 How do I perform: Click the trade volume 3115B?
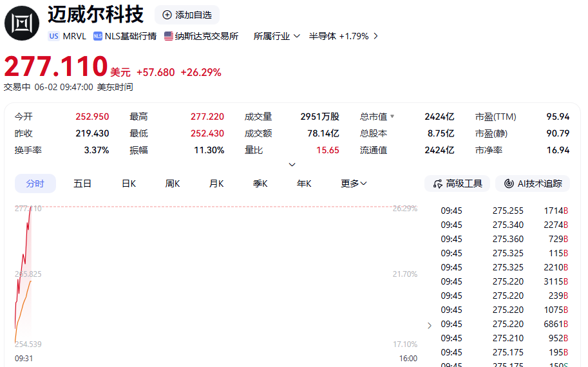(556, 281)
